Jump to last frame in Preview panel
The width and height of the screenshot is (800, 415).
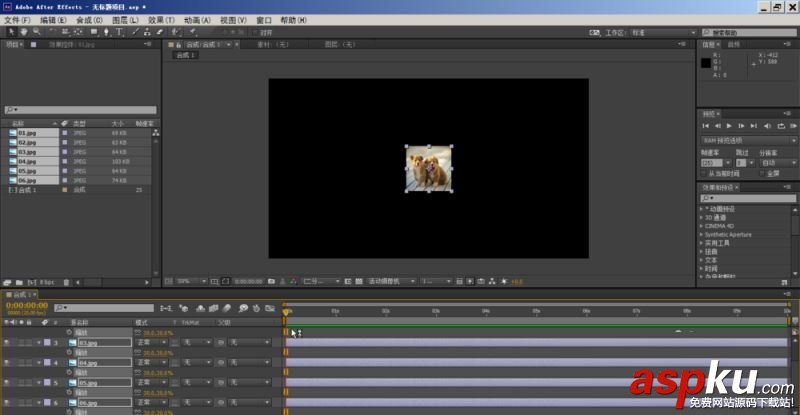pyautogui.click(x=754, y=126)
